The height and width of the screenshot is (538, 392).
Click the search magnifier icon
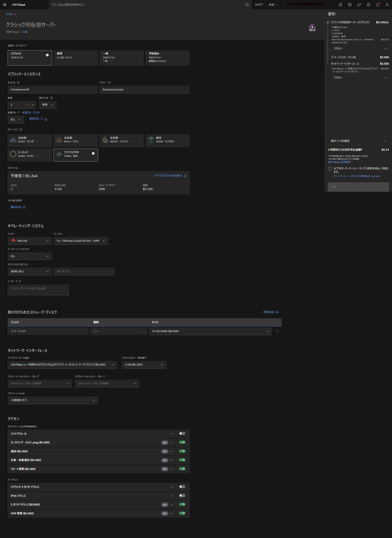[247, 5]
